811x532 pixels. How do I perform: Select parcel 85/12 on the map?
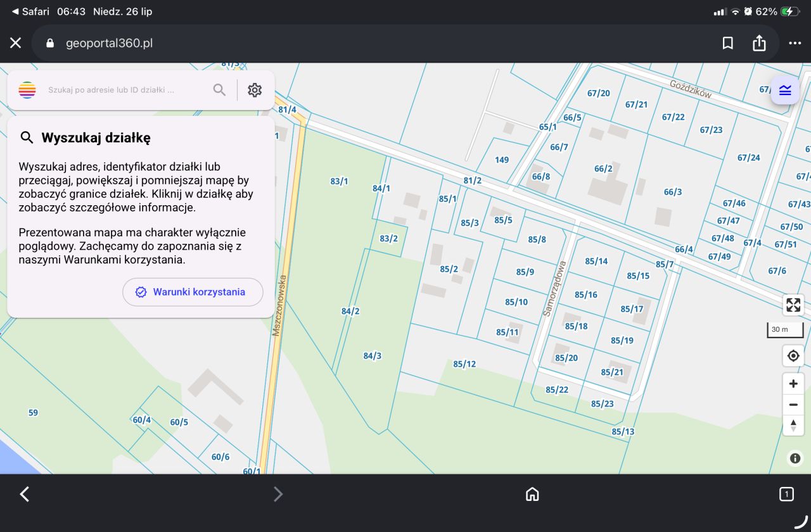tap(464, 364)
